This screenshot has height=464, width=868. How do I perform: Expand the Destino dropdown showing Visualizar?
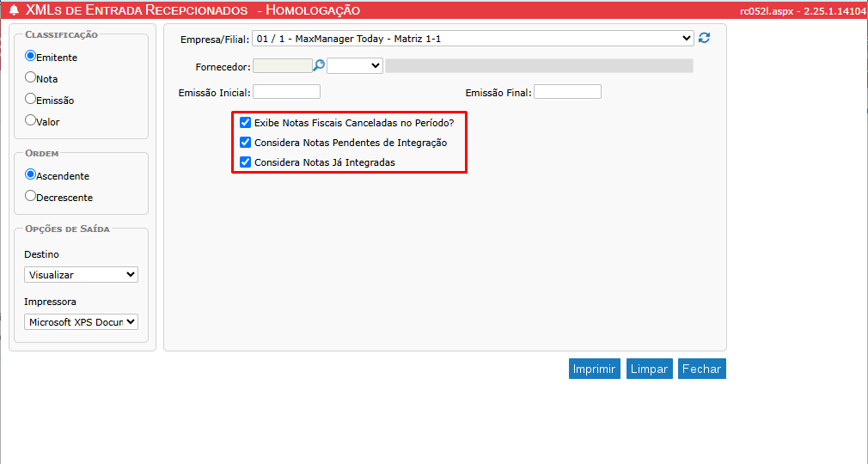coord(81,275)
